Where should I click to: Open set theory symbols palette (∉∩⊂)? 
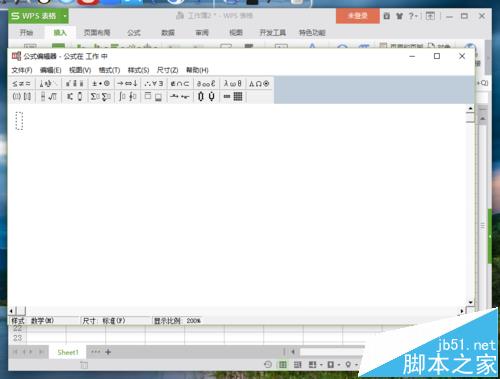pyautogui.click(x=180, y=84)
